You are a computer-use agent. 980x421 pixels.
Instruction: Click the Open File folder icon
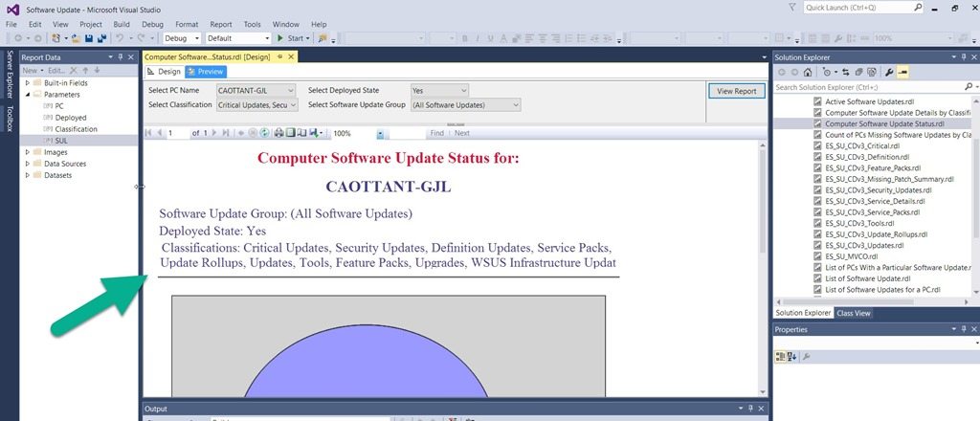point(76,38)
